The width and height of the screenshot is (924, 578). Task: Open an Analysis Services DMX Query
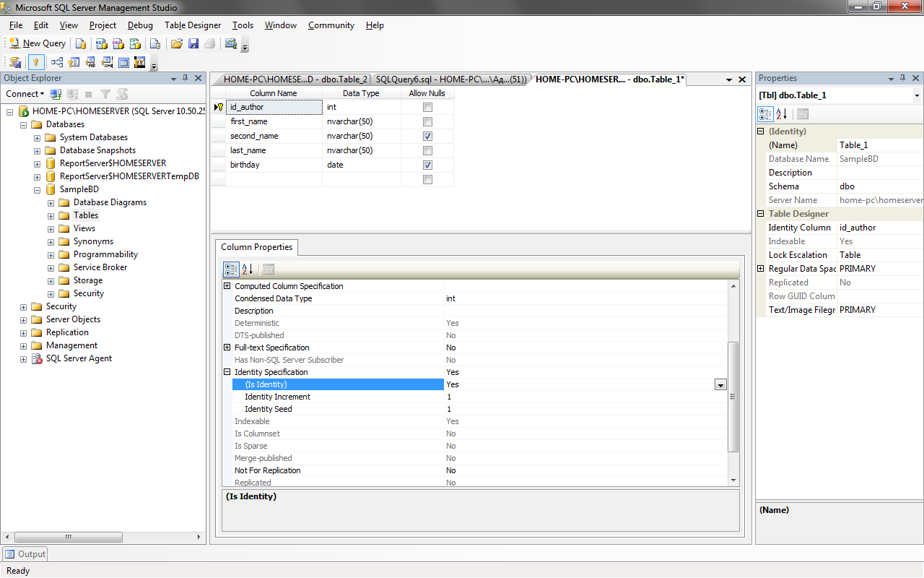(118, 43)
